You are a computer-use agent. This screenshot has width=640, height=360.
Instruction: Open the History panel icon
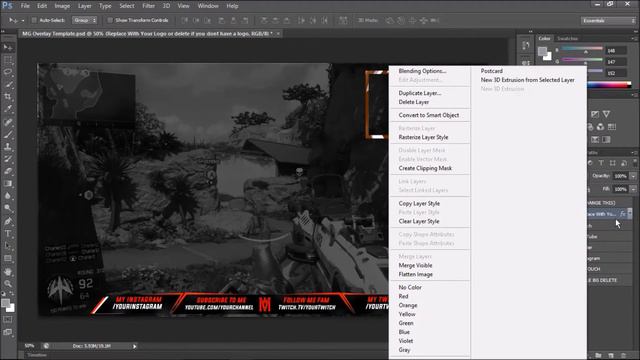[x=526, y=45]
